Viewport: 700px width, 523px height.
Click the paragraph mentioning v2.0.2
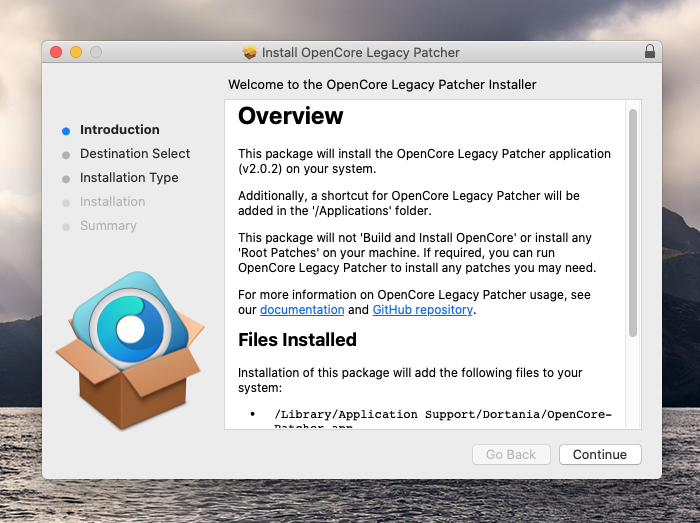(424, 161)
